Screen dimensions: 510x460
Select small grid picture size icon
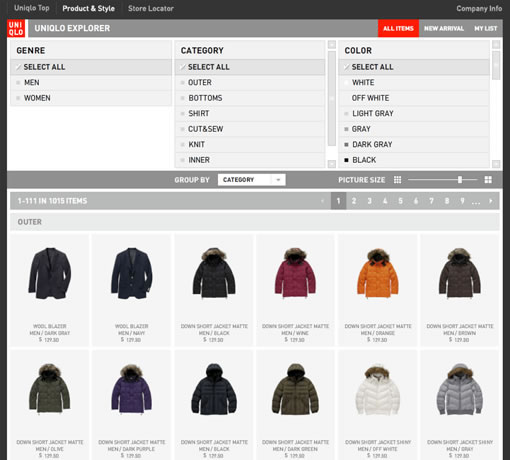click(397, 180)
